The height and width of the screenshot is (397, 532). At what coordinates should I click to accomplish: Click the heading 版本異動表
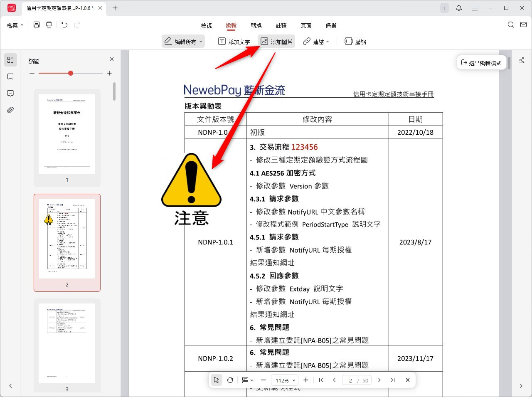(203, 106)
